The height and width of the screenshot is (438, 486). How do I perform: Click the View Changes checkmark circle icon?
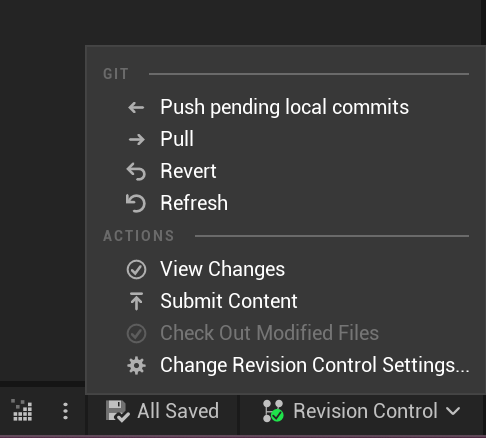point(136,269)
